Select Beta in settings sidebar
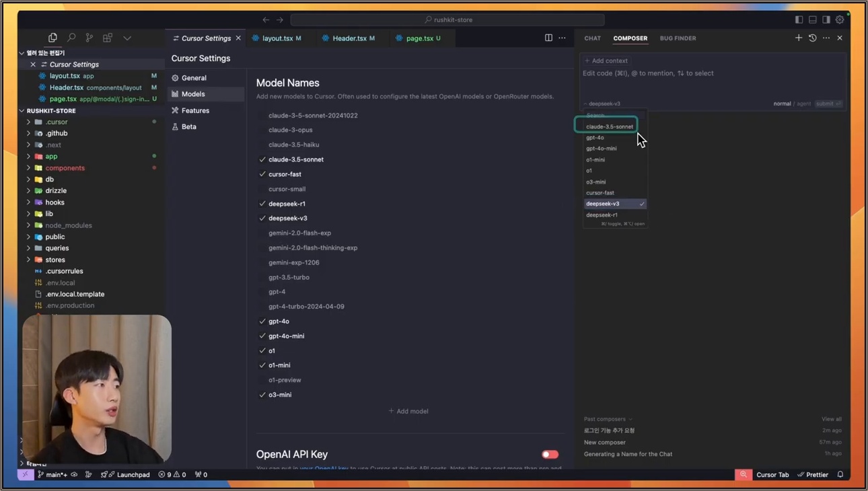Screen dimensions: 868x491 [206, 126]
